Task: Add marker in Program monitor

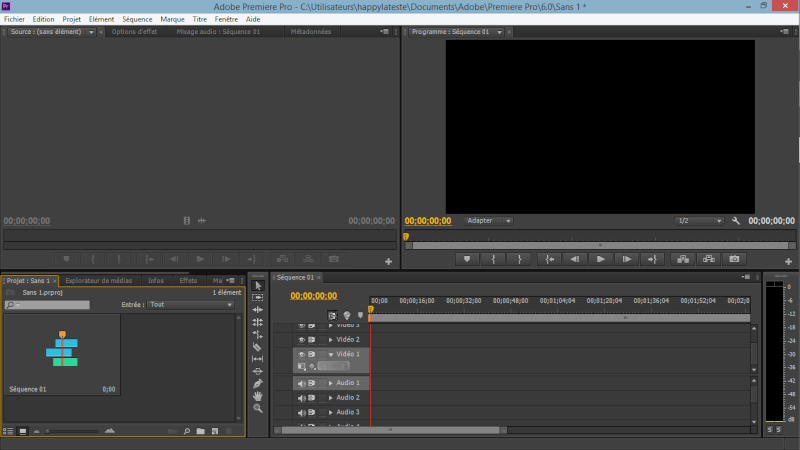Action: [467, 259]
